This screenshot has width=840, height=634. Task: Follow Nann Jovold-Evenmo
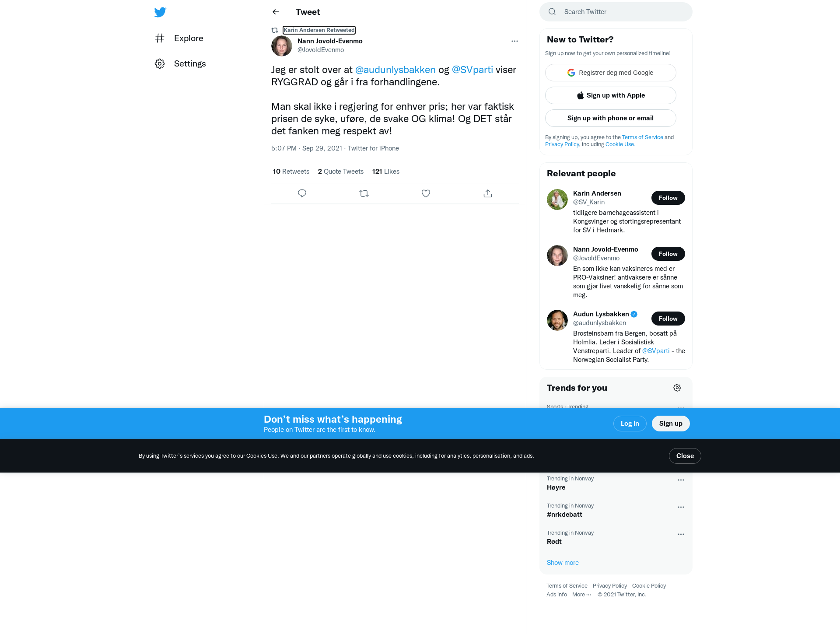click(668, 254)
